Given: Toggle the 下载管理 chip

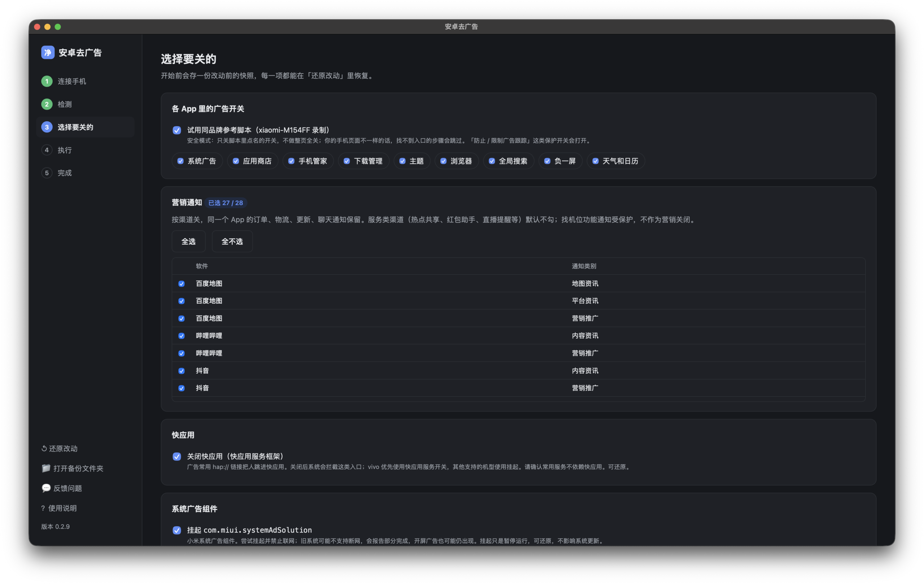Looking at the screenshot, I should coord(363,161).
